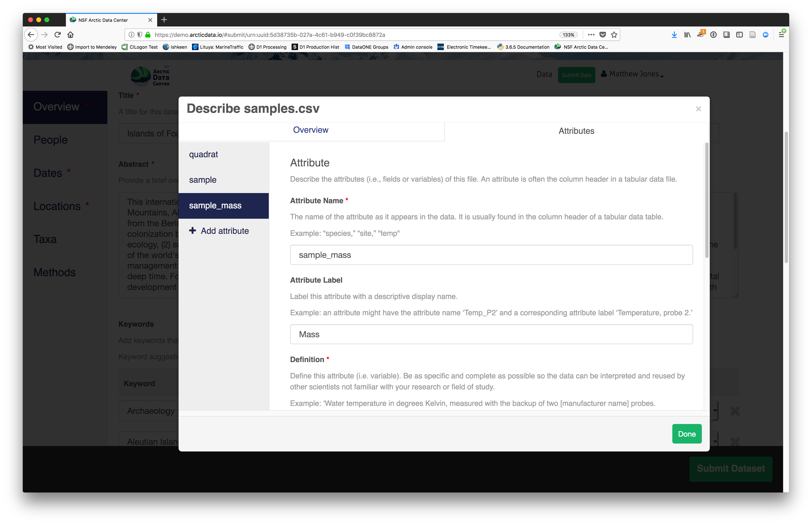Viewport: 812px width, 525px height.
Task: Switch to the Overview tab in dialog
Action: 311,130
